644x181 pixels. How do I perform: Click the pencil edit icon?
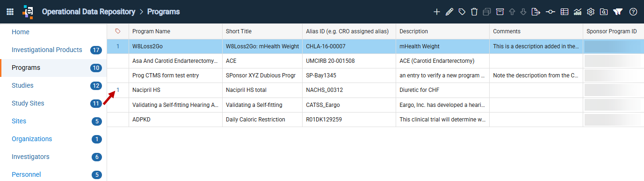449,12
